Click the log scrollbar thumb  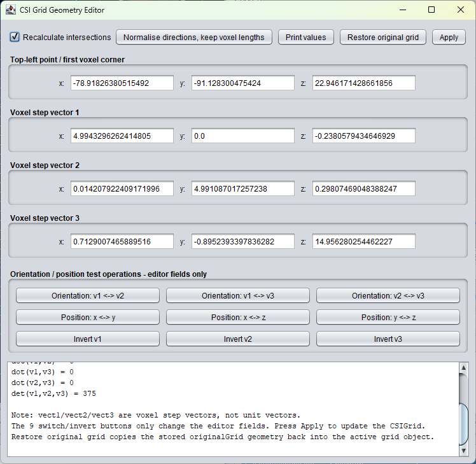(463, 424)
